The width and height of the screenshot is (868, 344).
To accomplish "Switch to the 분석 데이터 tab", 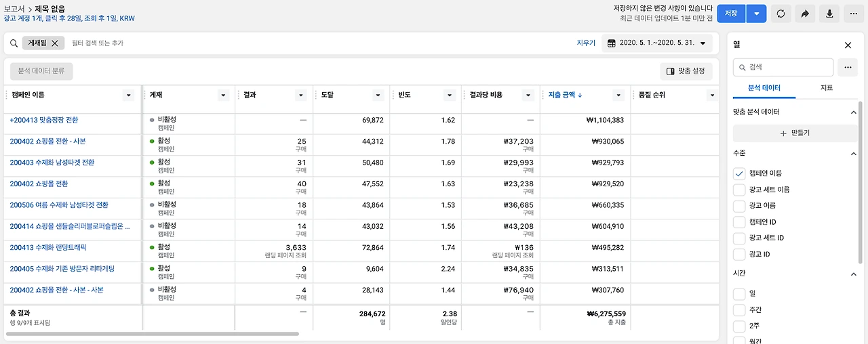I will 764,88.
